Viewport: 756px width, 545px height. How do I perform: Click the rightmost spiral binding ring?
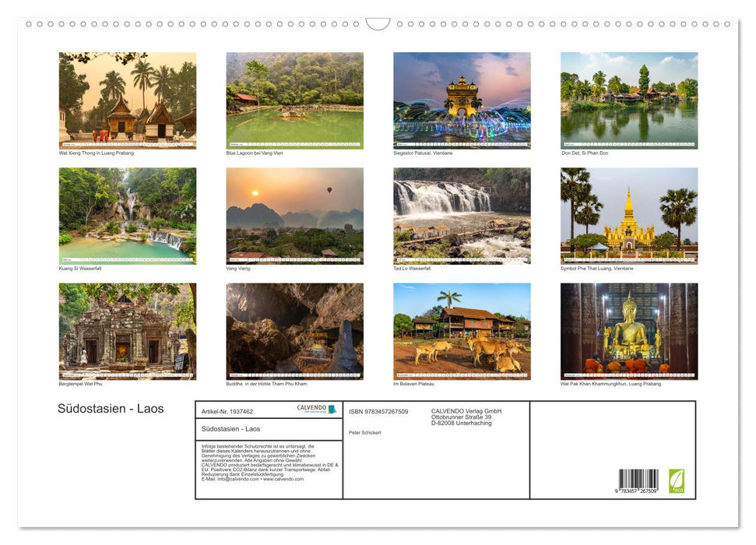point(727,25)
